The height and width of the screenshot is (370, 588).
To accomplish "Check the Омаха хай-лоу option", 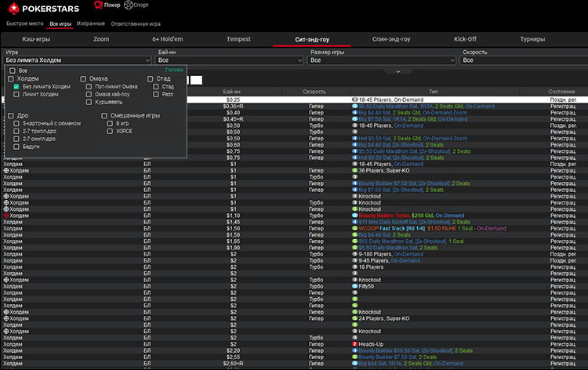I will (89, 95).
